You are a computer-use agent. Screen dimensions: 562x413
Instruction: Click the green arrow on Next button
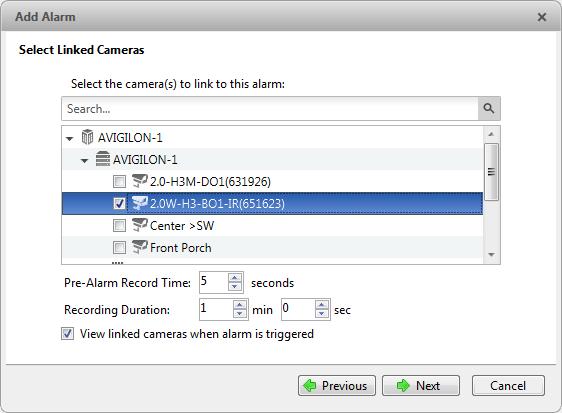pyautogui.click(x=403, y=386)
